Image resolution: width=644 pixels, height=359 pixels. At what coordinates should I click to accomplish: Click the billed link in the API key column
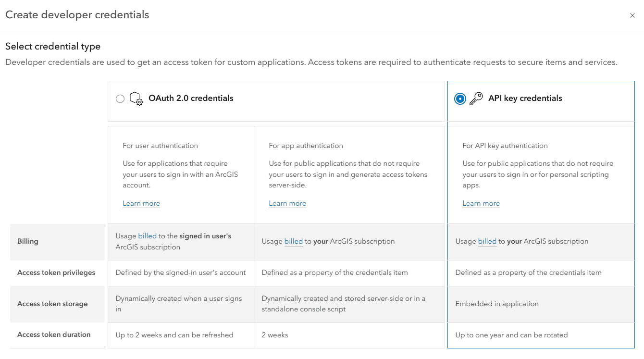tap(487, 241)
